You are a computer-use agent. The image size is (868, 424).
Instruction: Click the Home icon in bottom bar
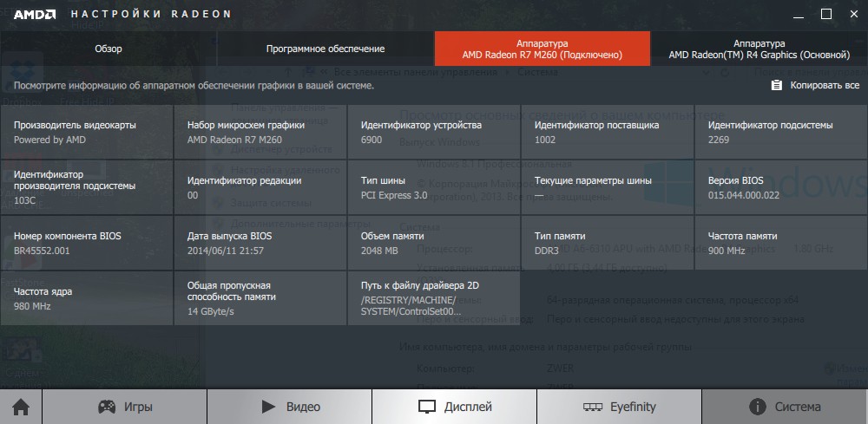20,407
